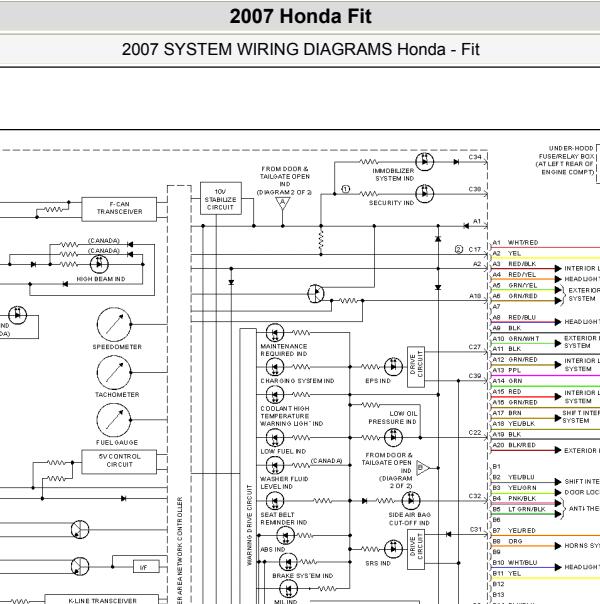Click the "ABS IND" label

point(273,549)
